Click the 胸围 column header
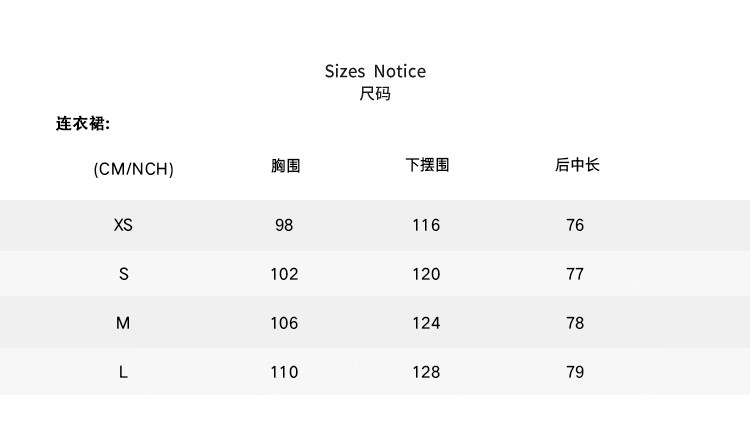Image resolution: width=750 pixels, height=439 pixels. [x=285, y=166]
